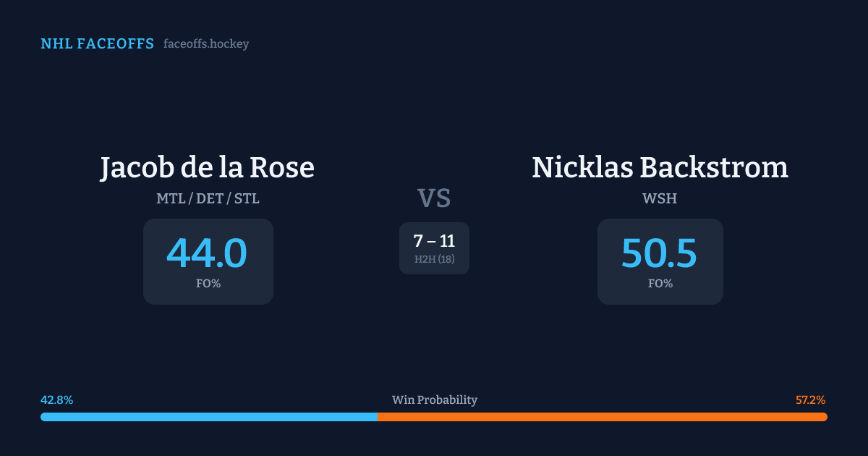Click FO% label under 50.5

(x=660, y=284)
